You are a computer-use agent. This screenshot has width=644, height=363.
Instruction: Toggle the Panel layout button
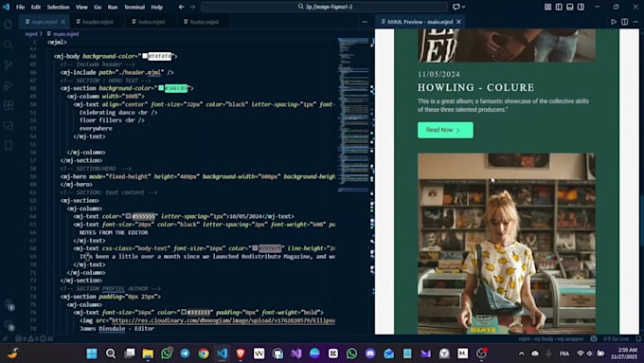click(570, 7)
